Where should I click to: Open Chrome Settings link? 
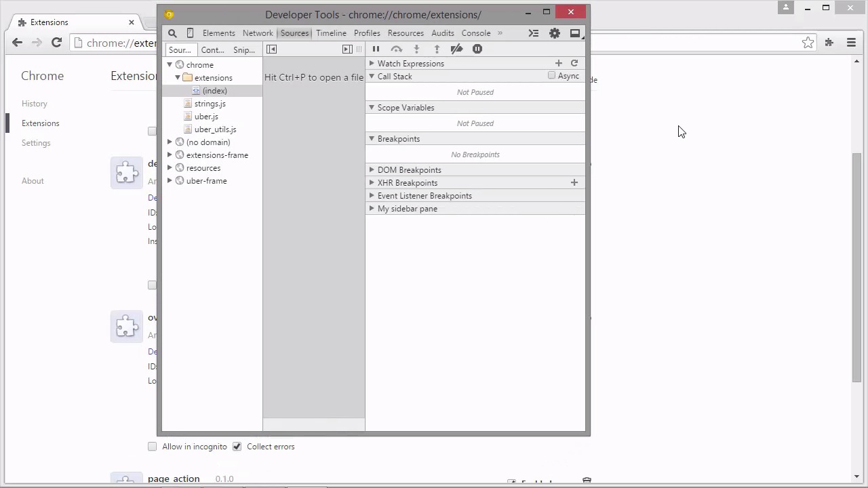pyautogui.click(x=36, y=143)
